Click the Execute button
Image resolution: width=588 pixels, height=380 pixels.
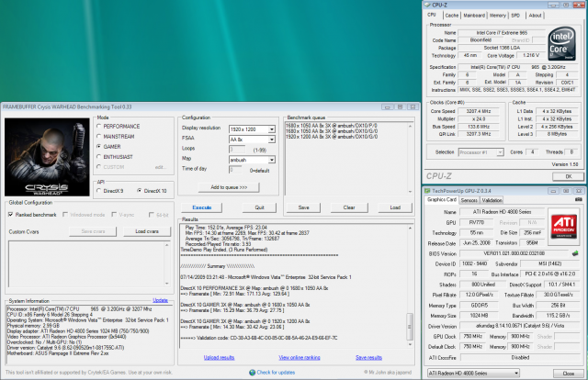tap(202, 207)
